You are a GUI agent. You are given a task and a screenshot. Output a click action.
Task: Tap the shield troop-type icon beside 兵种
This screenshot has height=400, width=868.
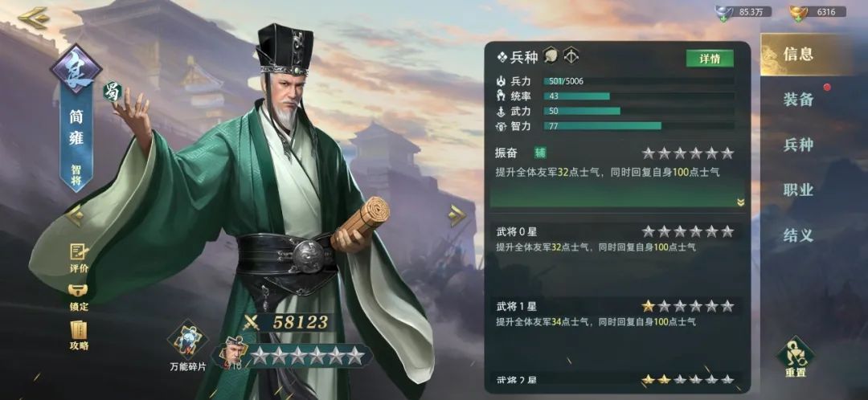[551, 55]
